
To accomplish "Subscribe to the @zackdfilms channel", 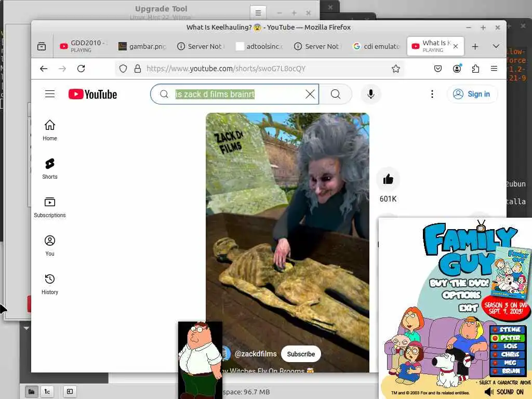I will pos(301,354).
